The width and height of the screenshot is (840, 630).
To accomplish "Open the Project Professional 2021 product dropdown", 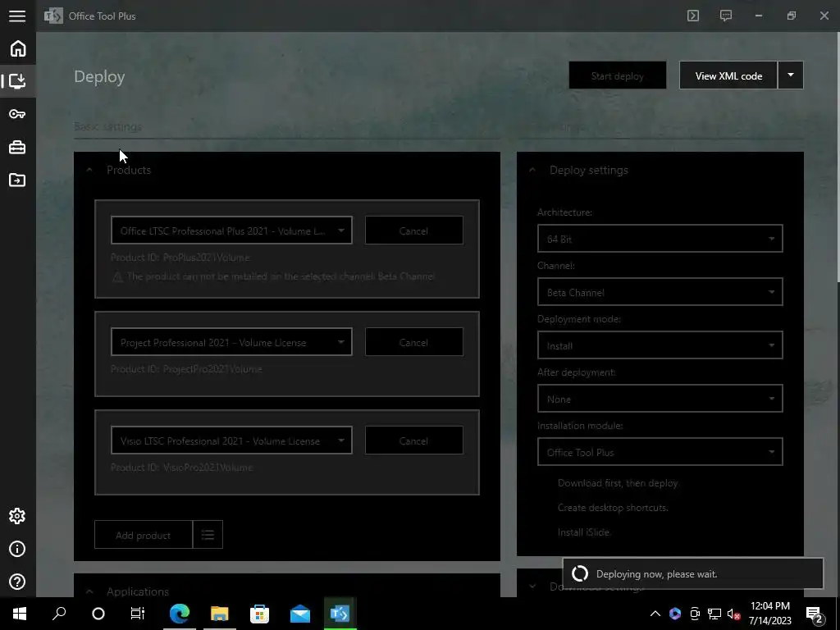I will [231, 342].
